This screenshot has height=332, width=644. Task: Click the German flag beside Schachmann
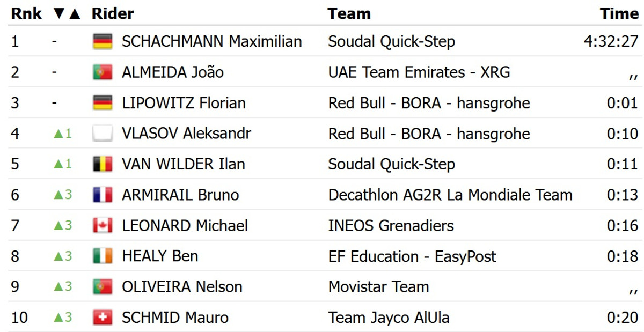click(103, 41)
